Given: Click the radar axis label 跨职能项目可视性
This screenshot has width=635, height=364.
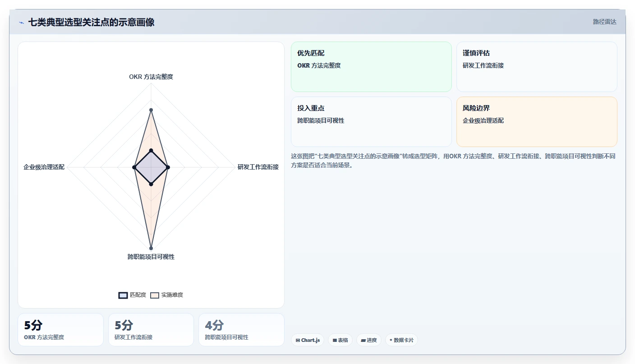Looking at the screenshot, I should (151, 257).
